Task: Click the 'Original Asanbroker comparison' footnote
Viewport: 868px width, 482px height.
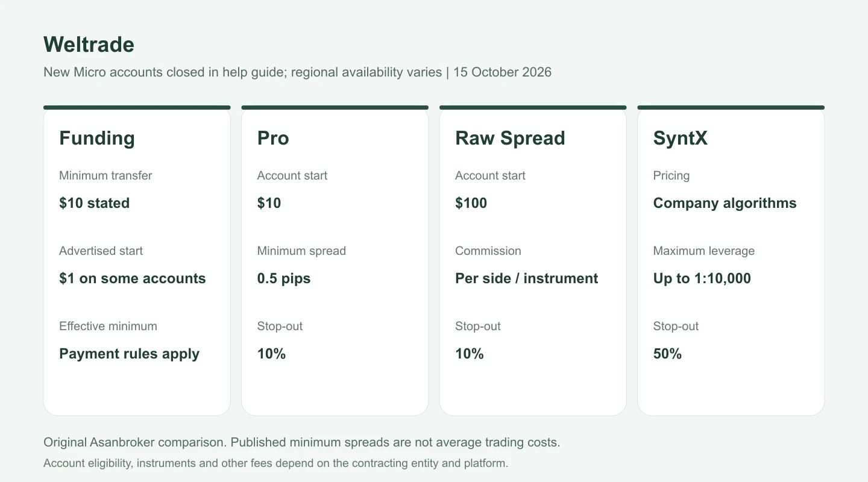Action: [302, 442]
